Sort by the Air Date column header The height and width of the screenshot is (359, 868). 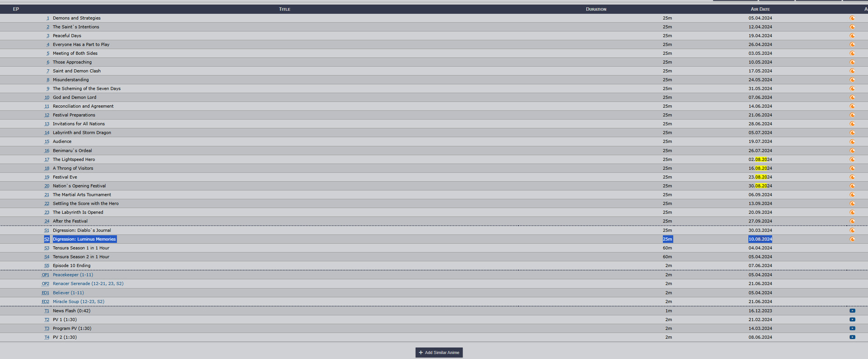click(x=760, y=9)
